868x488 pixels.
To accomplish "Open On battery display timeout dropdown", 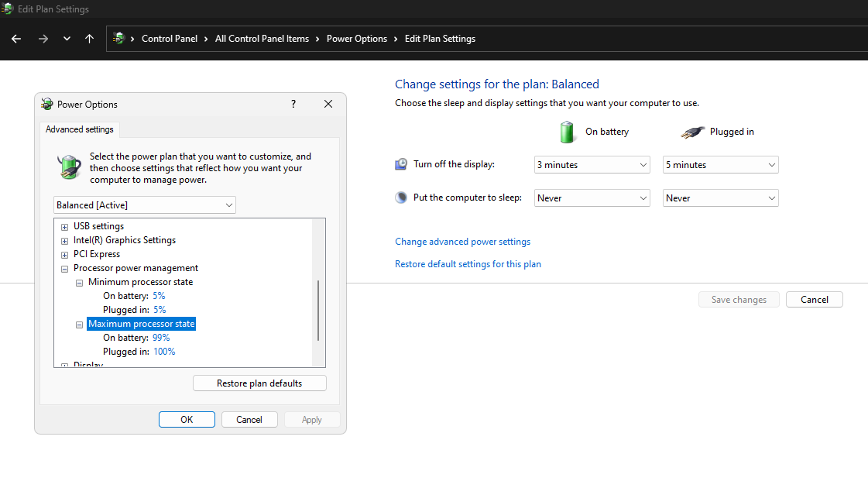I will point(592,165).
